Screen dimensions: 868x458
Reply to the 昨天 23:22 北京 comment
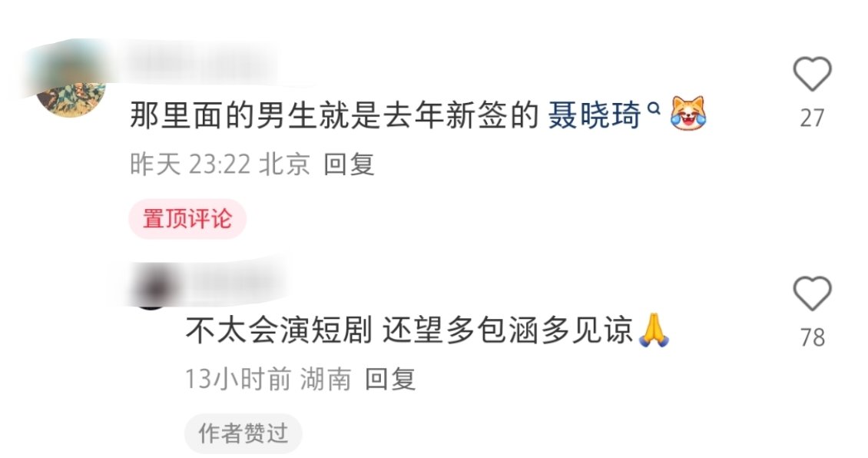(350, 164)
